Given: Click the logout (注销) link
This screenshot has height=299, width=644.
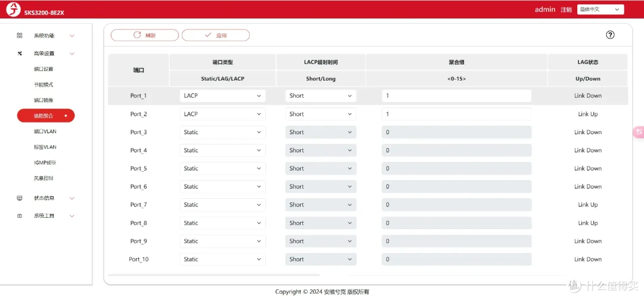Looking at the screenshot, I should pyautogui.click(x=566, y=10).
